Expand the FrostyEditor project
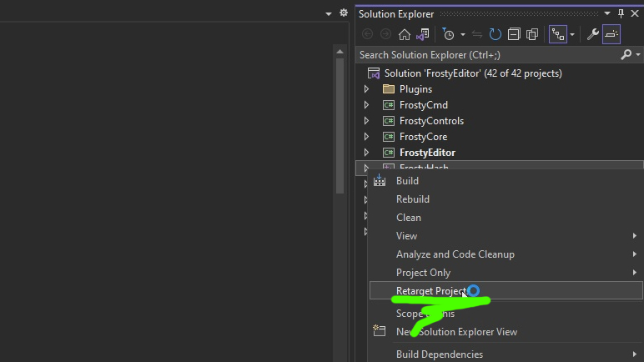 (x=366, y=153)
